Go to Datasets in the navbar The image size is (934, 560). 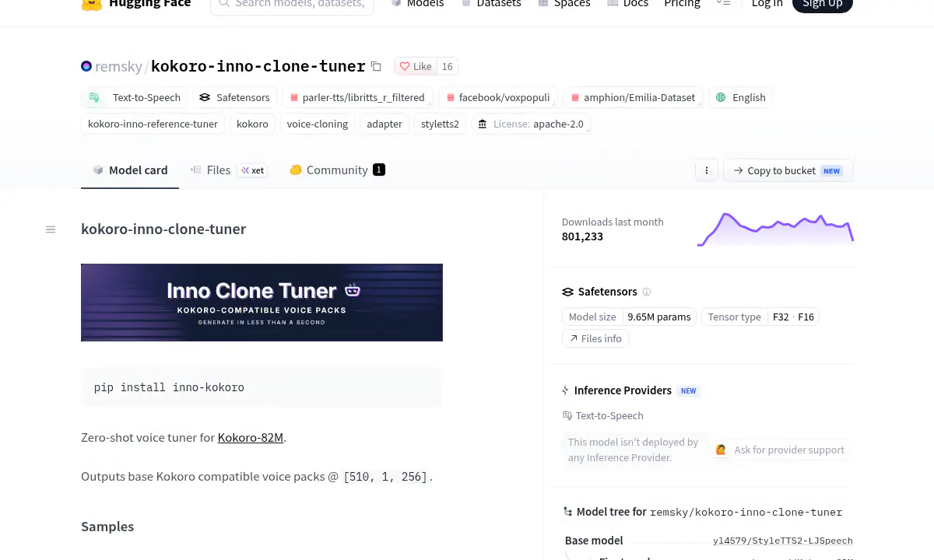coord(491,4)
